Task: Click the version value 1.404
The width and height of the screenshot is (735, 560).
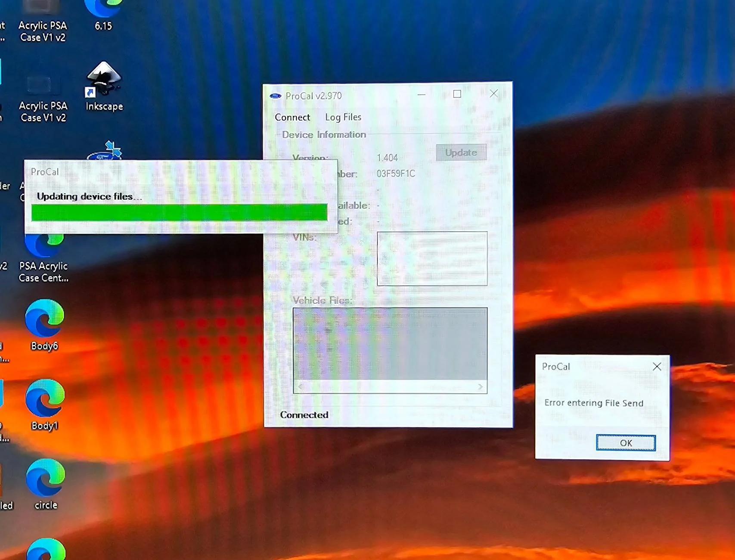Action: (x=387, y=158)
